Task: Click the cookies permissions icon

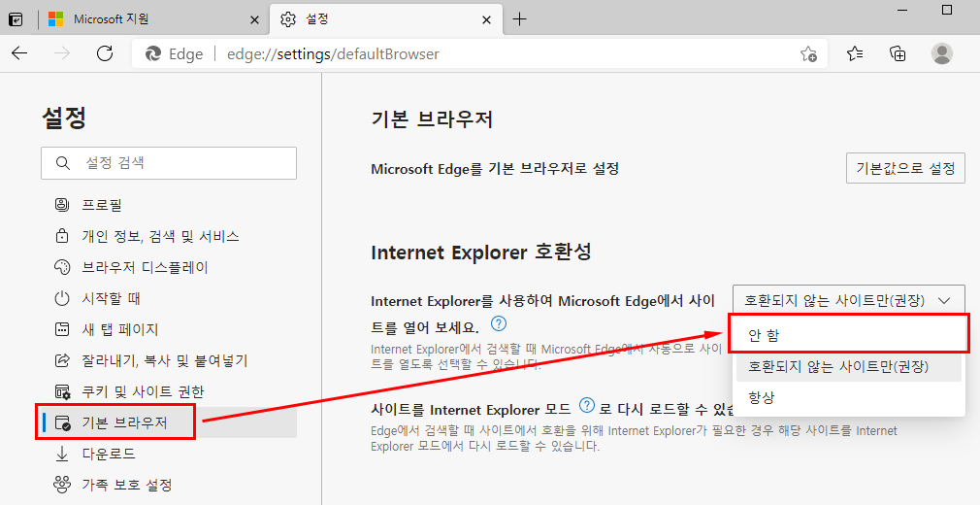Action: (62, 392)
